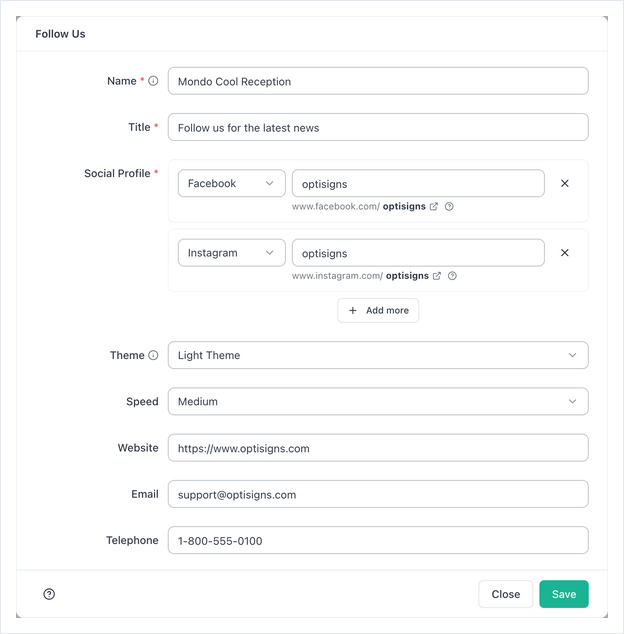This screenshot has width=624, height=634.
Task: Click the Close button
Action: click(x=506, y=594)
